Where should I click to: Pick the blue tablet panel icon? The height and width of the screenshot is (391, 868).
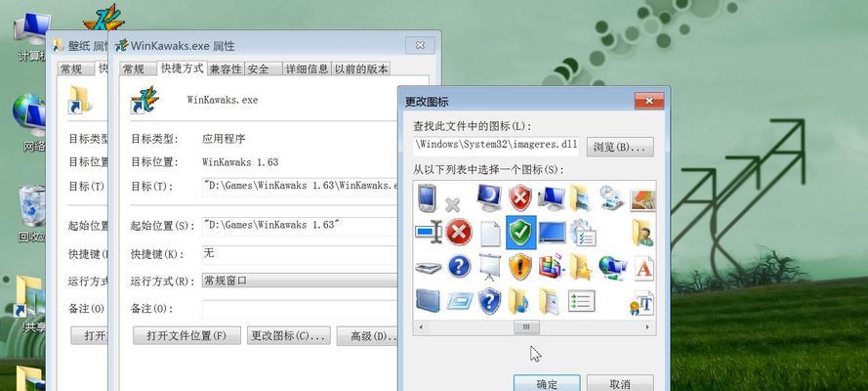click(428, 301)
